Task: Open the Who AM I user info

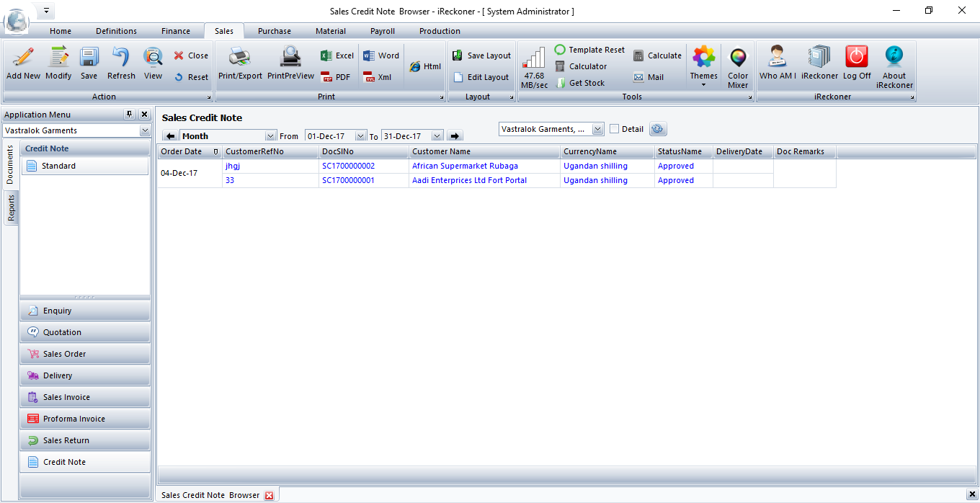Action: pos(778,58)
